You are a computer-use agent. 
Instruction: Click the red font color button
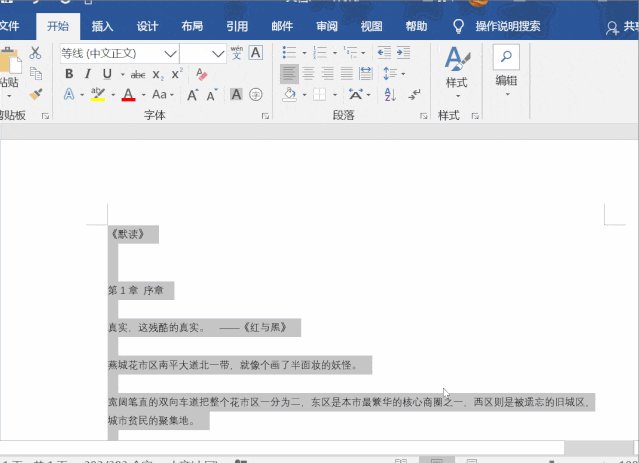[128, 95]
